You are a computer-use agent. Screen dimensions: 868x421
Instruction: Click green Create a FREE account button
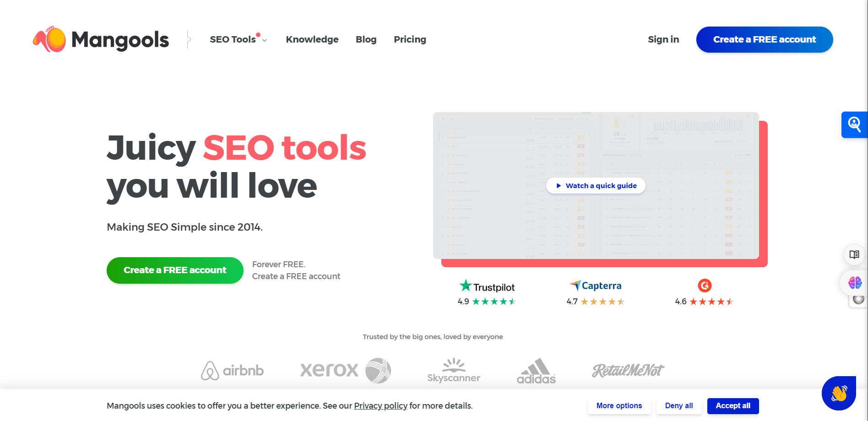175,270
